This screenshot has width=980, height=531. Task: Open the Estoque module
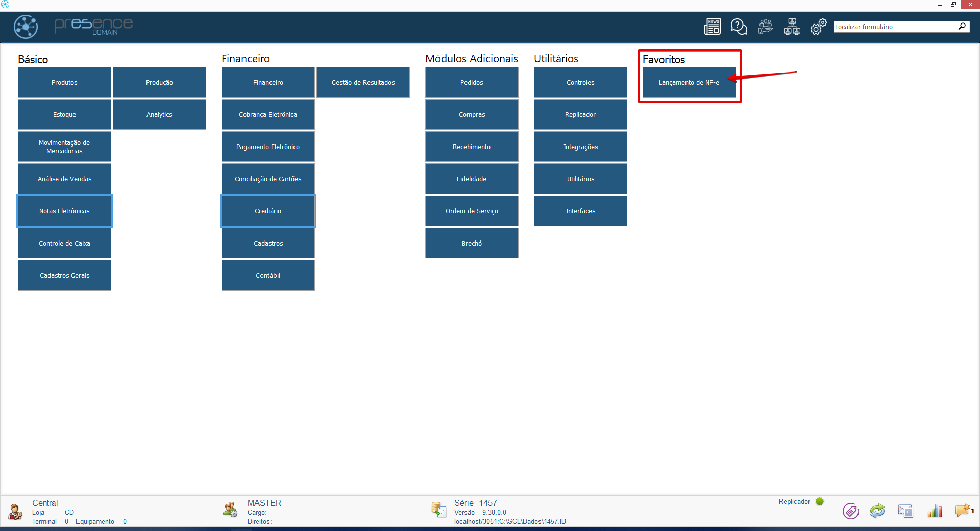(64, 114)
